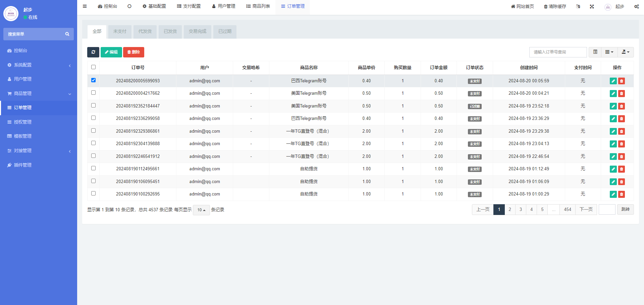Click the refresh icon button above table
Viewport: 644px width, 305px height.
click(x=93, y=52)
